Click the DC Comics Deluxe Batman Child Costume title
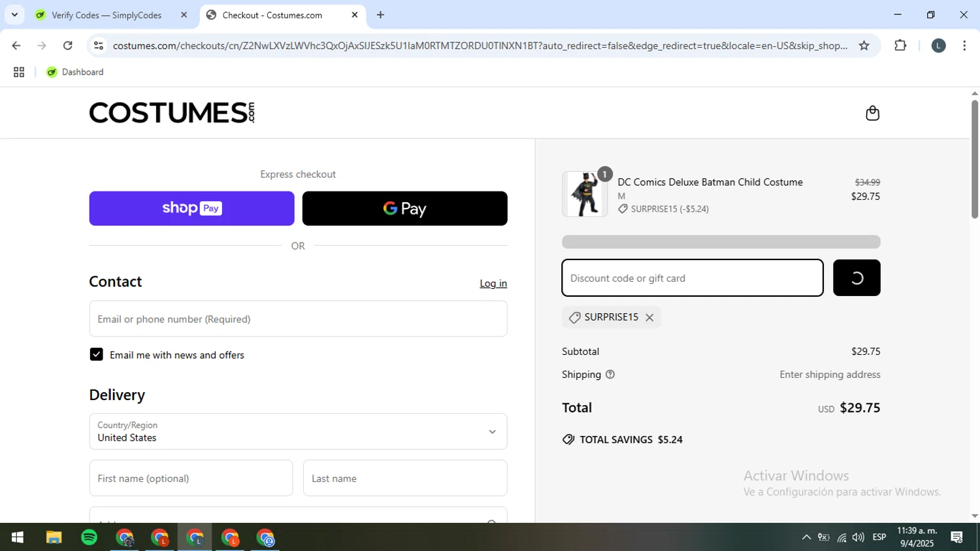Viewport: 980px width, 551px height. tap(710, 182)
